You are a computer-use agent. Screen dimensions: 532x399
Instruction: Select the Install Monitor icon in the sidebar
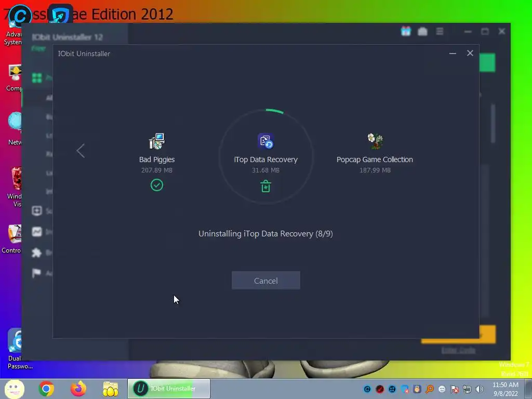click(37, 232)
